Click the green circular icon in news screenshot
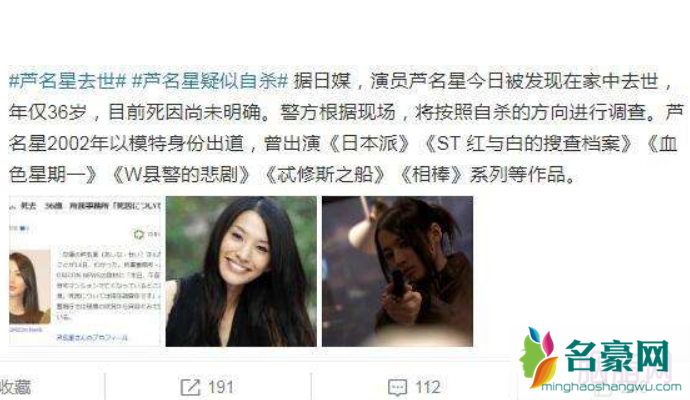 (x=139, y=234)
